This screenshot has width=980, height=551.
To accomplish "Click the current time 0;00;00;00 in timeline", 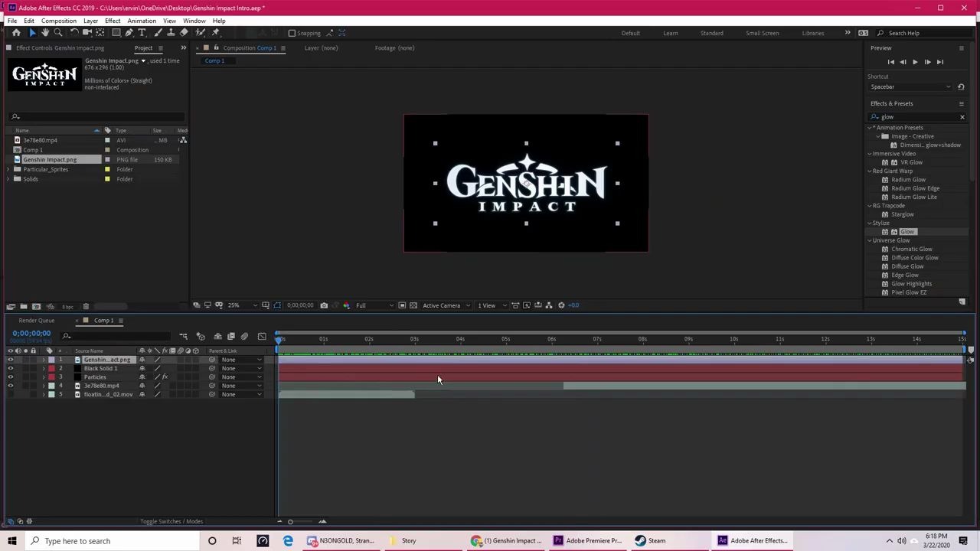I will [x=31, y=334].
